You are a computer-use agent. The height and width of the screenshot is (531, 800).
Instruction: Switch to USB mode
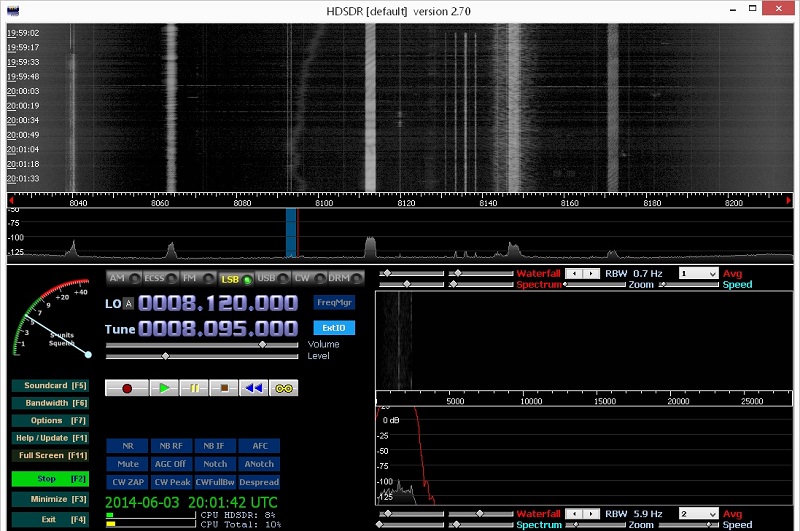(x=270, y=278)
